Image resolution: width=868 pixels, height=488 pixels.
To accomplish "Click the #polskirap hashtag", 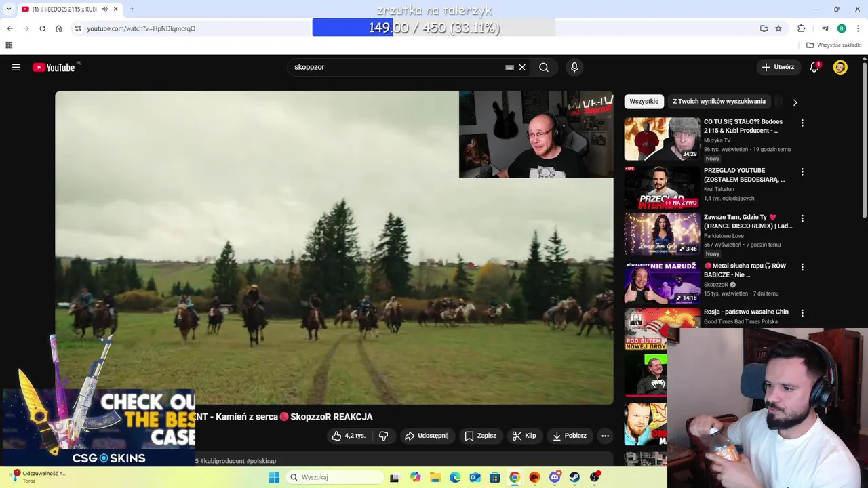I will click(261, 461).
